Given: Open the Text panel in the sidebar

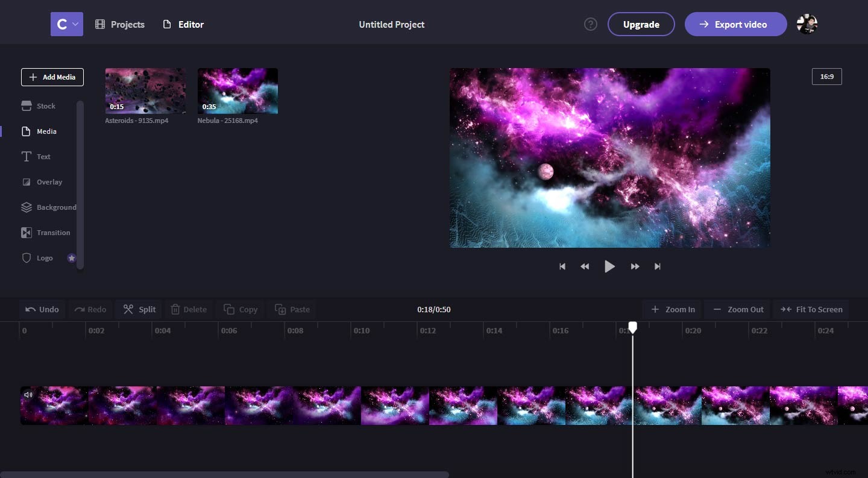Looking at the screenshot, I should 42,156.
